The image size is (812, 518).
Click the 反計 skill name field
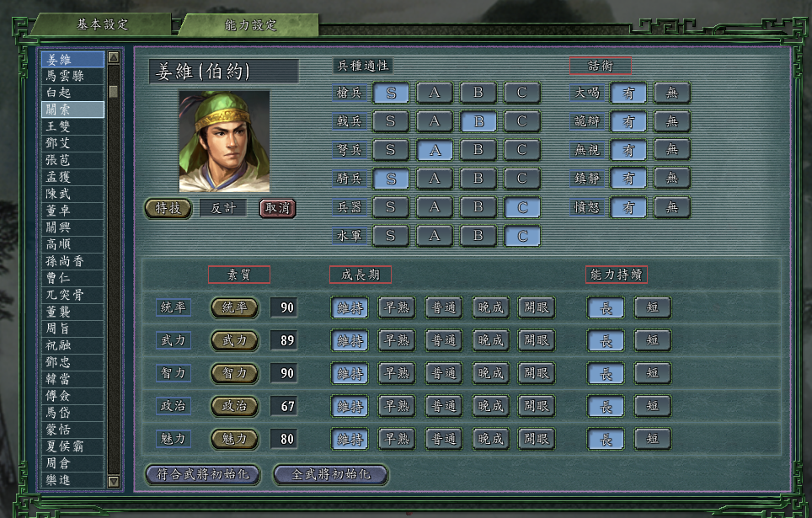[223, 208]
